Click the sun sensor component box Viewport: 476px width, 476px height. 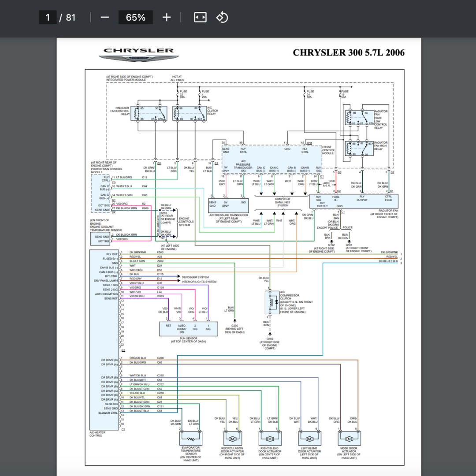click(x=188, y=328)
